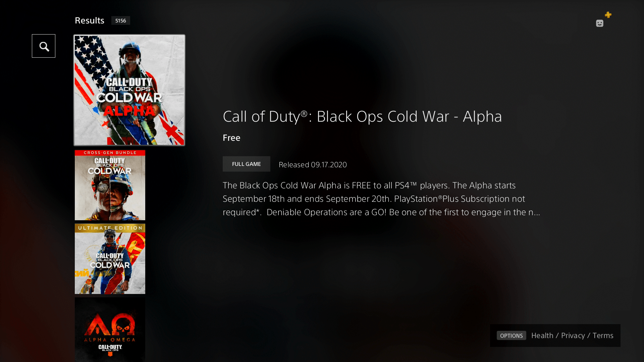Open the Privacy link text
644x362 pixels.
[x=573, y=336]
